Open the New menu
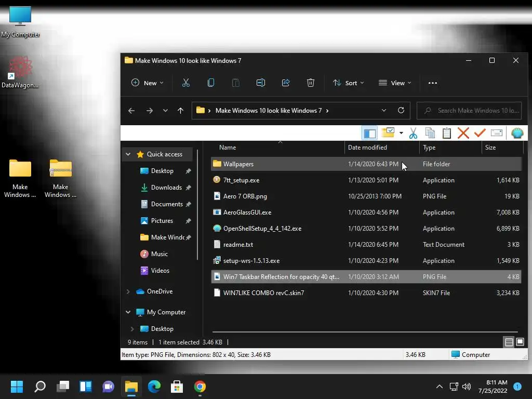 [x=147, y=83]
